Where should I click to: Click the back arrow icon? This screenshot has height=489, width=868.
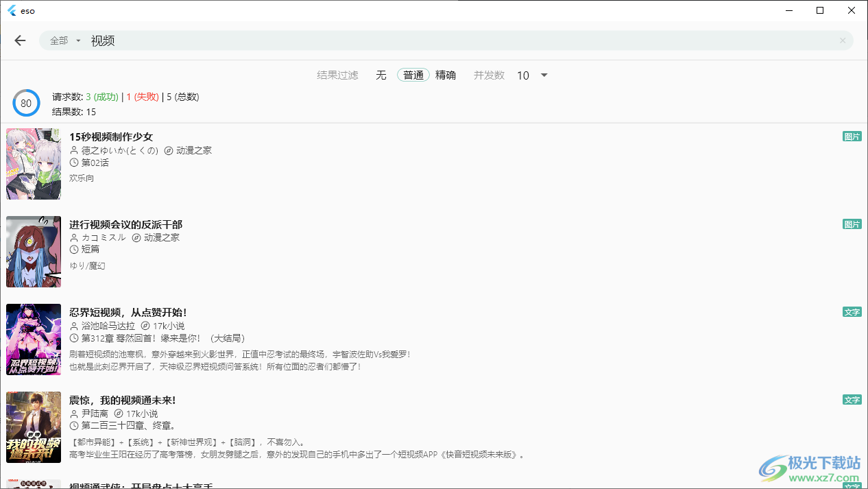click(x=20, y=40)
